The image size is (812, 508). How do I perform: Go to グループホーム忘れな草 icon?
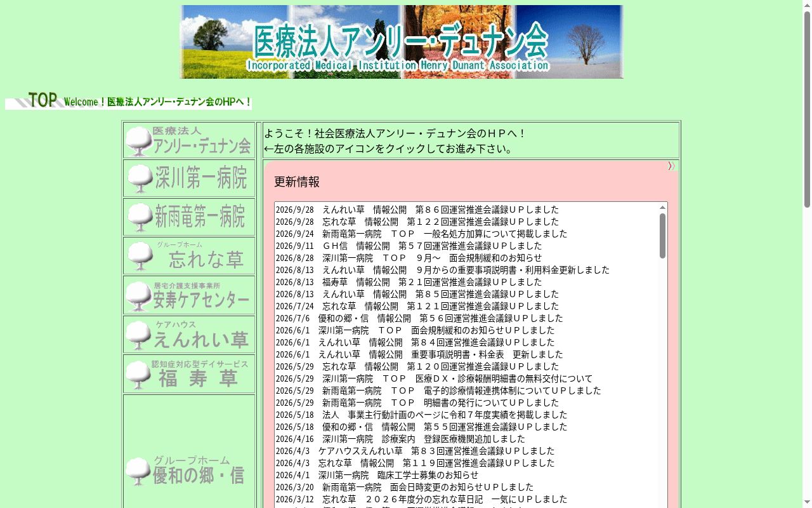click(189, 256)
